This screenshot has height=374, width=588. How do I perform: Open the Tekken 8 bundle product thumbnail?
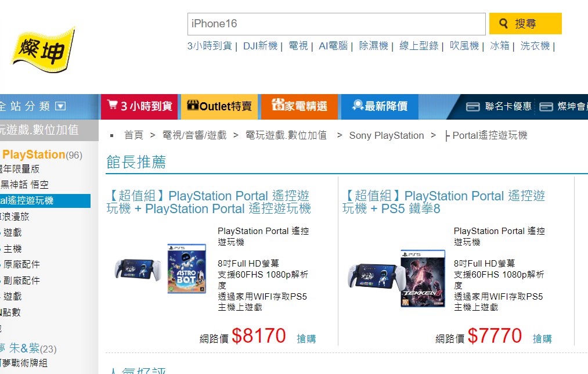click(x=397, y=278)
